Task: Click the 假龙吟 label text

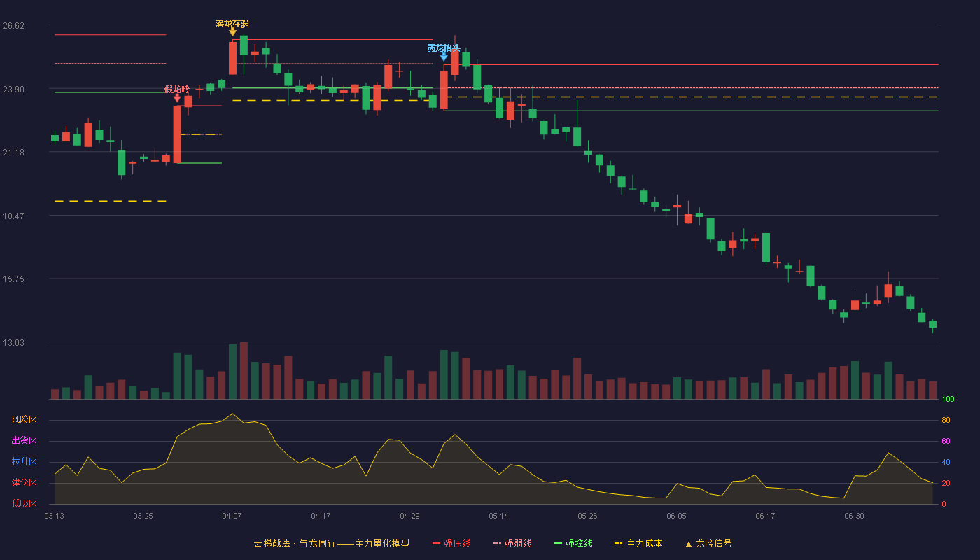Action: [177, 90]
